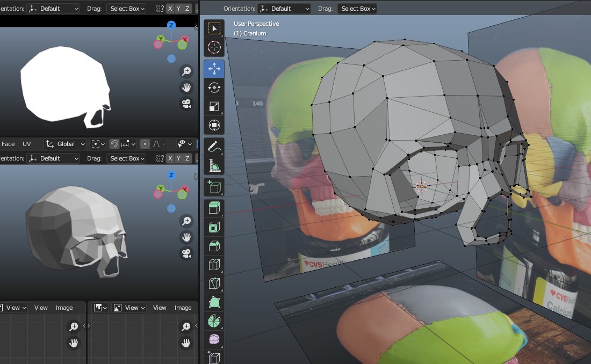
Task: Select the Inset Faces tool
Action: coord(214,227)
